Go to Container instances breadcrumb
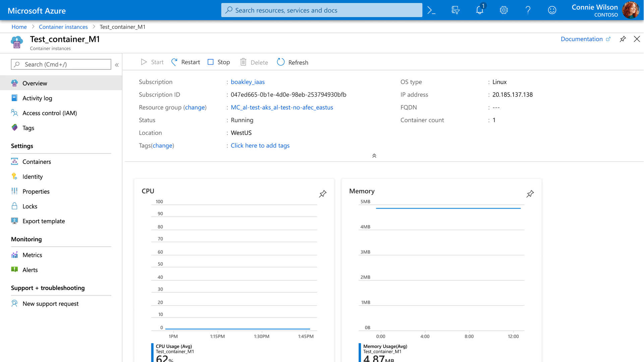The image size is (644, 362). [63, 27]
